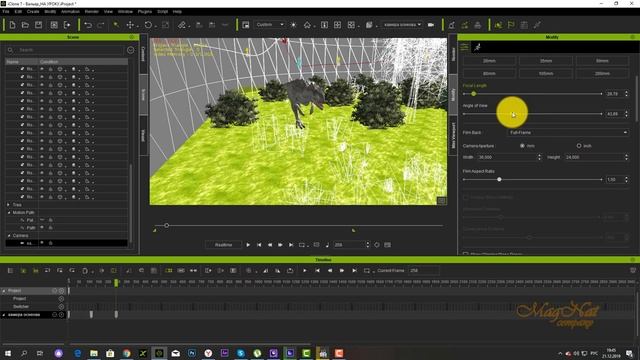Collapse the Project track in the Timeline
Viewport: 640px width, 360px height.
coord(4,291)
